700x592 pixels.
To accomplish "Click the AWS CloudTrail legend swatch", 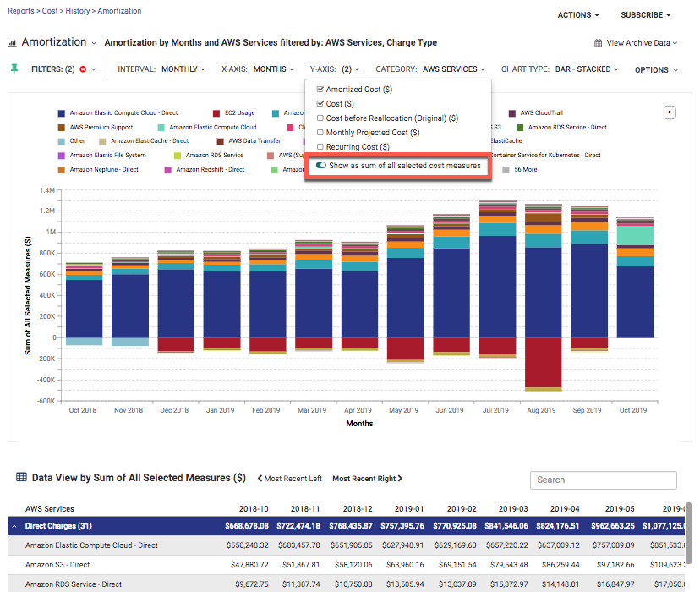I will (512, 113).
